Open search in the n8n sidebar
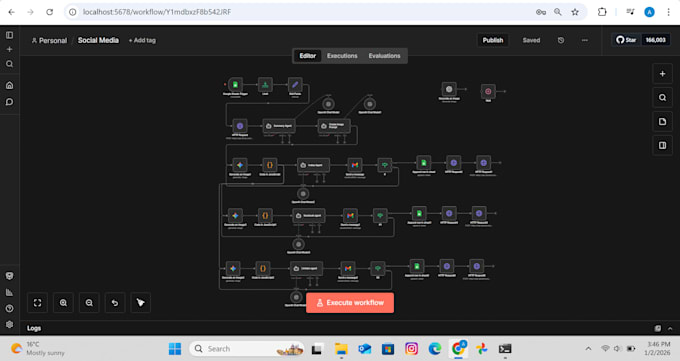Viewport: 680px width, 361px height. 10,64
